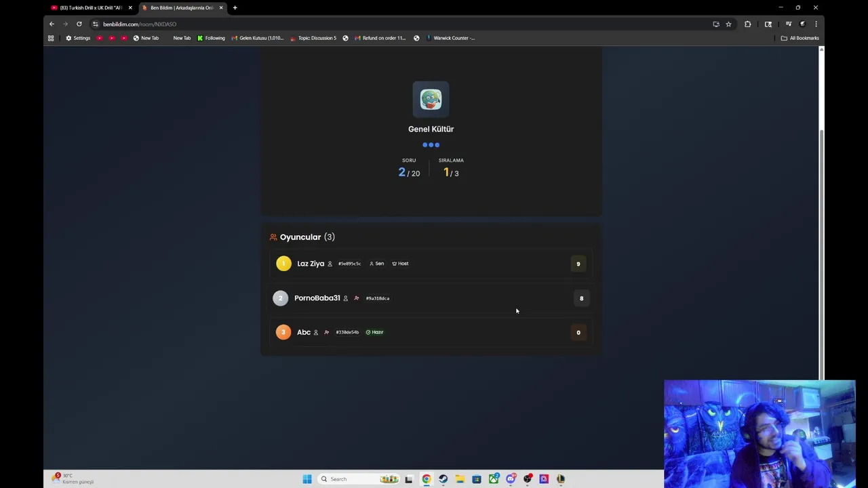Open a new browser tab

click(x=235, y=7)
